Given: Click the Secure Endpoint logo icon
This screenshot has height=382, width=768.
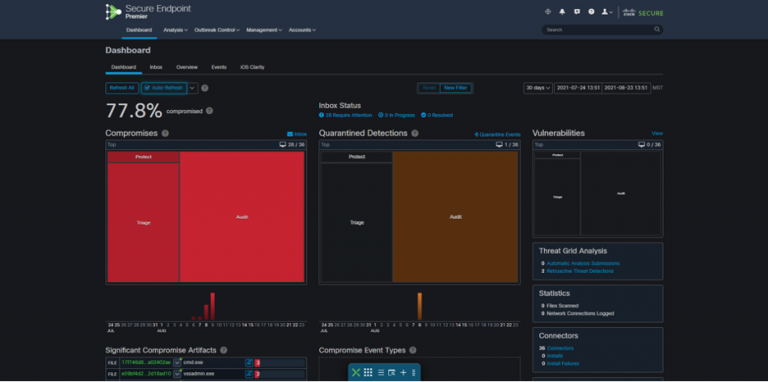Looking at the screenshot, I should point(113,12).
